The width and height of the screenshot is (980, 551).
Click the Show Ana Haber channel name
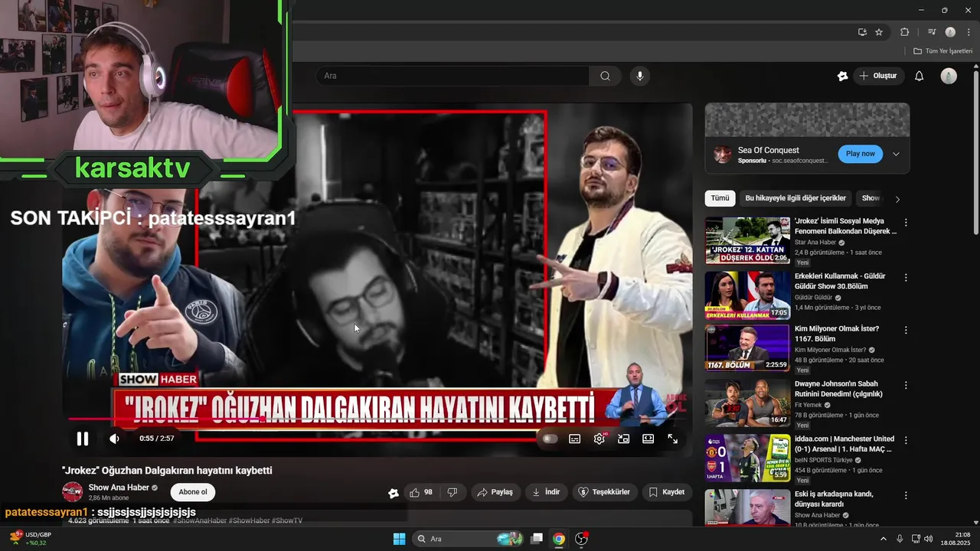pyautogui.click(x=119, y=487)
